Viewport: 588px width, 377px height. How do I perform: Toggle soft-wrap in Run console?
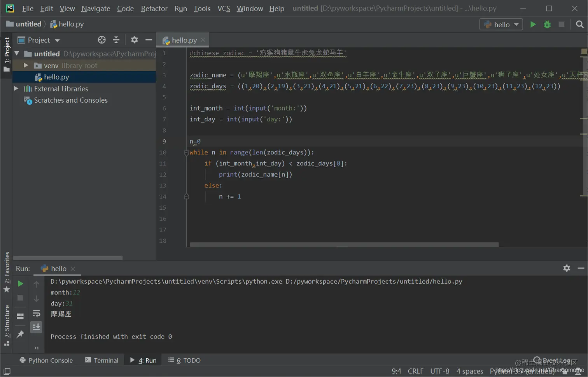36,313
